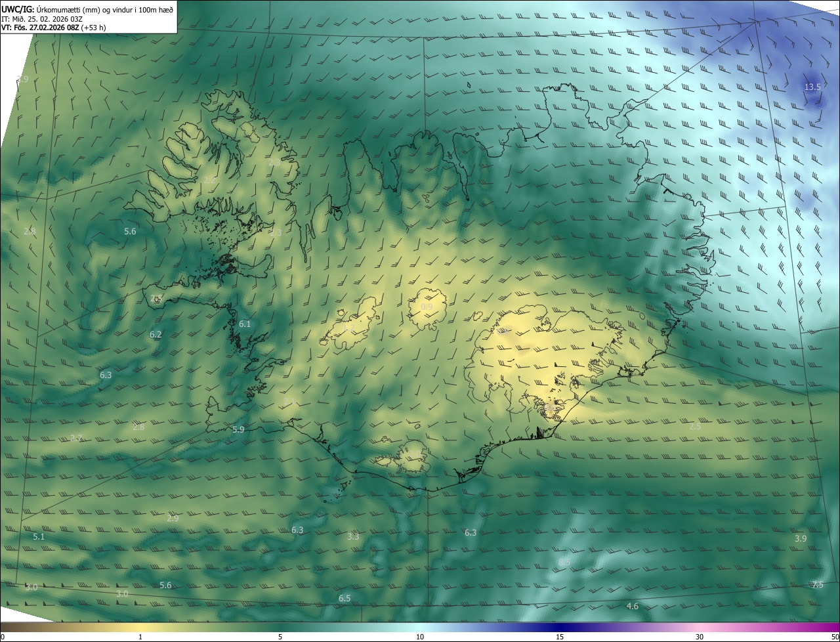Click the 5.1 value label

pos(39,536)
